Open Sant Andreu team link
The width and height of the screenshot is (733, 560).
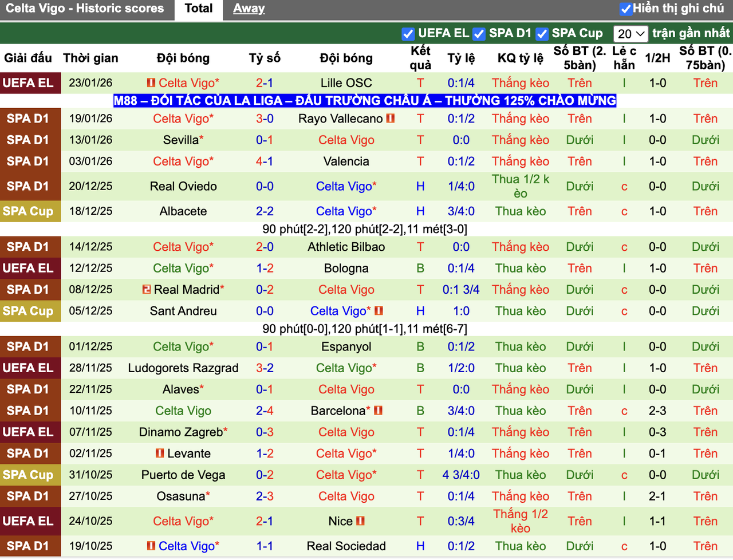click(x=183, y=311)
